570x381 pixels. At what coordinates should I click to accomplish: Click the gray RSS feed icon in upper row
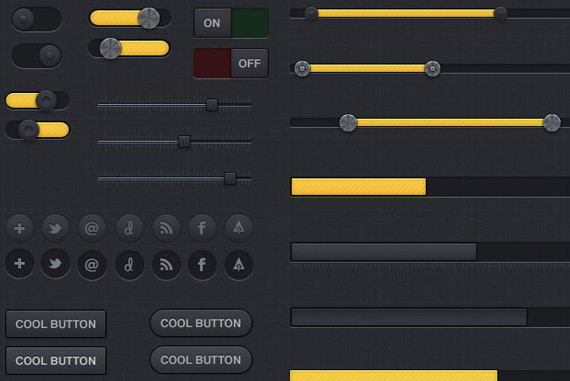(166, 228)
